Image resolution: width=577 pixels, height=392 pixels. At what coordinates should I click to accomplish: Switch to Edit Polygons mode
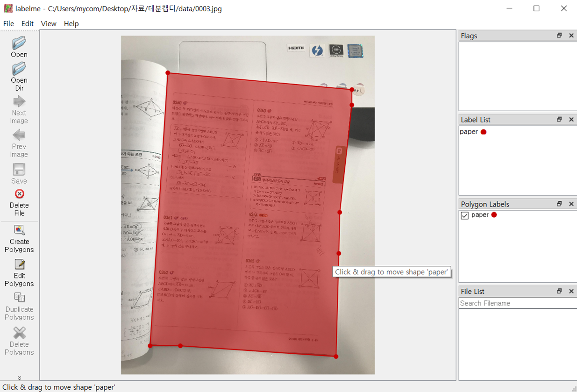[x=19, y=272]
